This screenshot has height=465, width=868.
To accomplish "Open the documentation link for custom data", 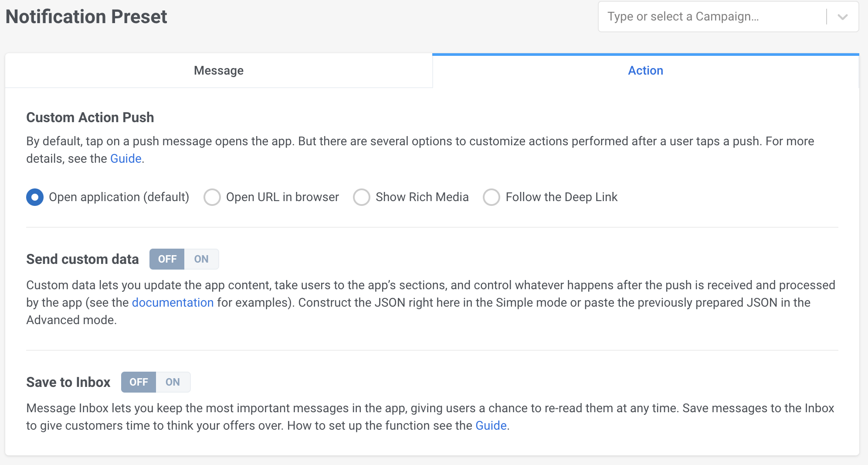I will [173, 303].
